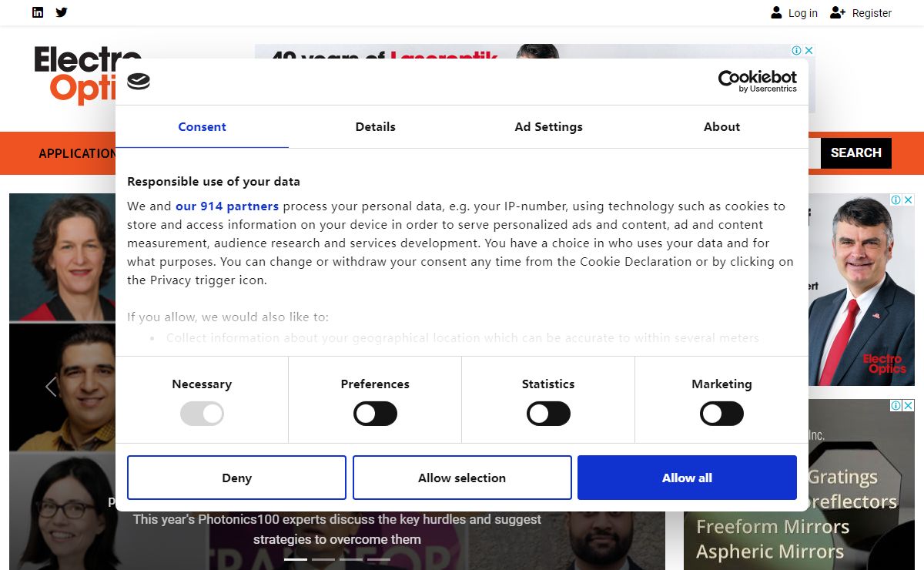Click the Allow selection button
Viewport: 924px width, 570px height.
(462, 478)
